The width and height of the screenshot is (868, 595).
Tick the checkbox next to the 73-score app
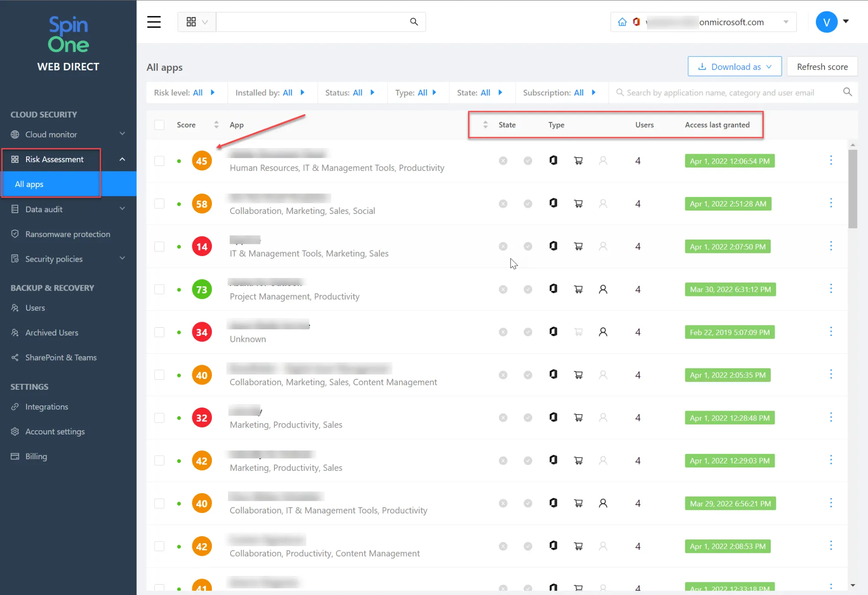159,289
